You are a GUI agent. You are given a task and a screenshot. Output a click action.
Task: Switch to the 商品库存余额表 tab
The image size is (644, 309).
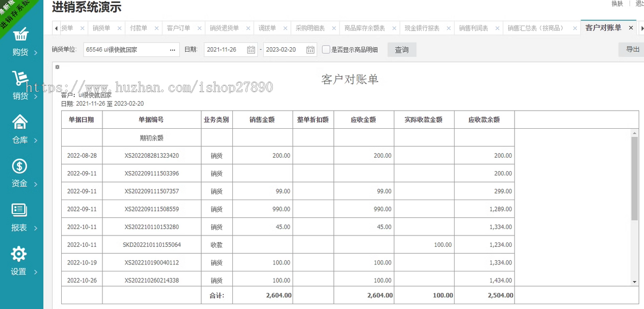click(x=364, y=28)
